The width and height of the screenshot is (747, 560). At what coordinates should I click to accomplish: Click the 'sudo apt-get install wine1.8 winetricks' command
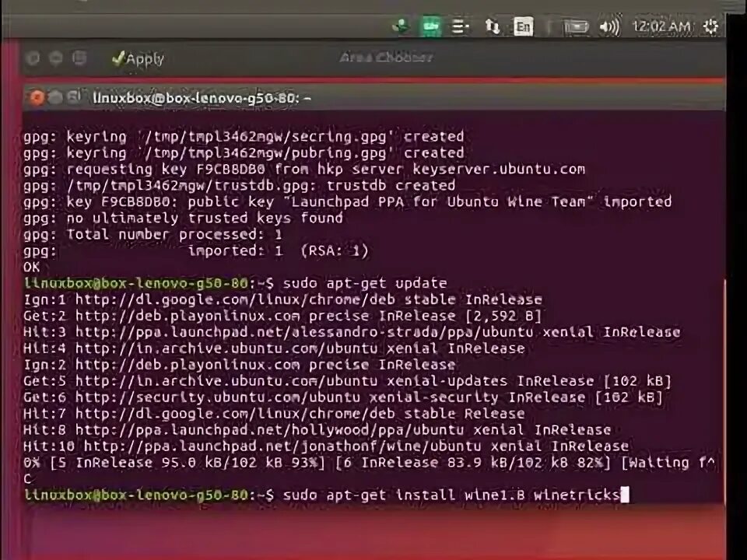pos(451,495)
